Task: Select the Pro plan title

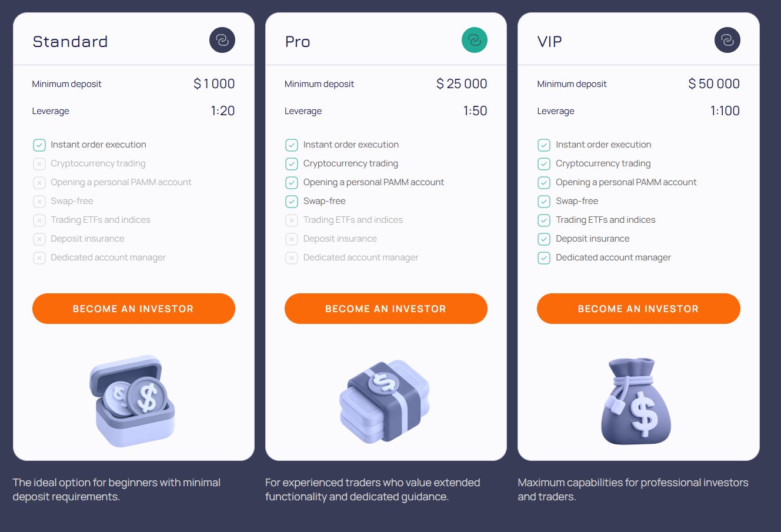Action: click(x=298, y=42)
